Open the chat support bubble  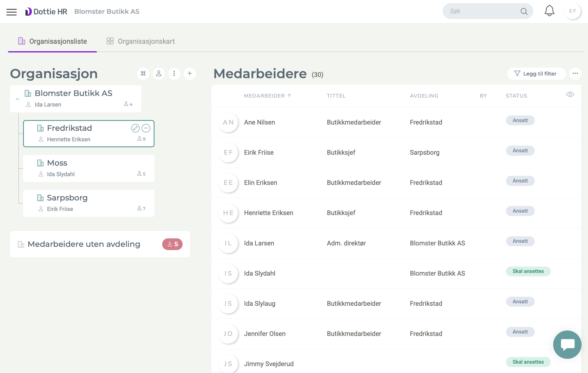pyautogui.click(x=567, y=344)
